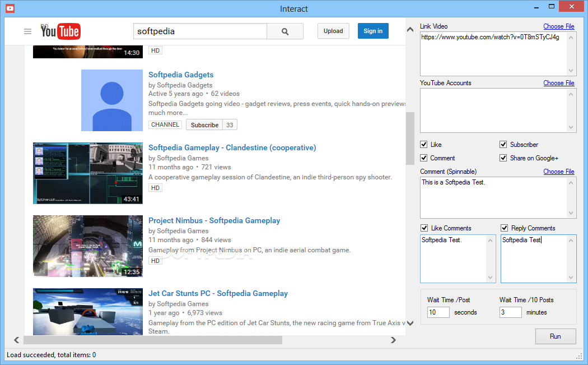Toggle the Subscriber checkbox
Viewport: 588px width, 365px height.
pos(503,145)
